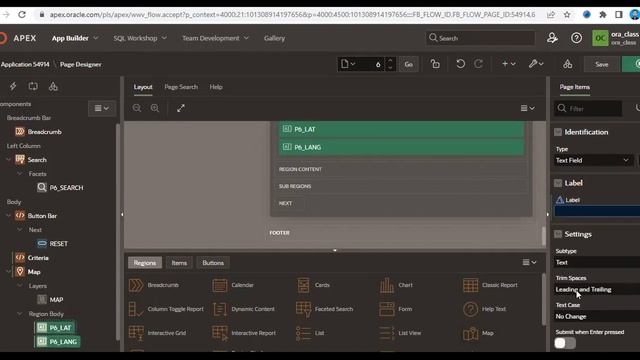This screenshot has width=640, height=360.
Task: Select the RESET button tree item
Action: (53, 243)
